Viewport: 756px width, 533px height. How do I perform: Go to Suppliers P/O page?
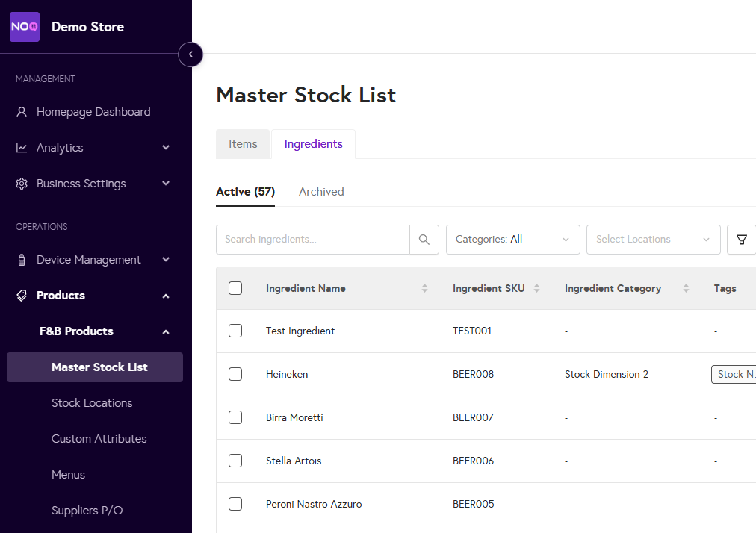coord(87,511)
